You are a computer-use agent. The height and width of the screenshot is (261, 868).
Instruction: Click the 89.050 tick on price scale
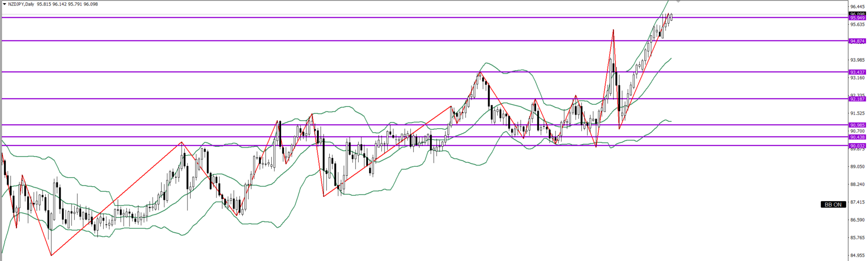(x=858, y=167)
